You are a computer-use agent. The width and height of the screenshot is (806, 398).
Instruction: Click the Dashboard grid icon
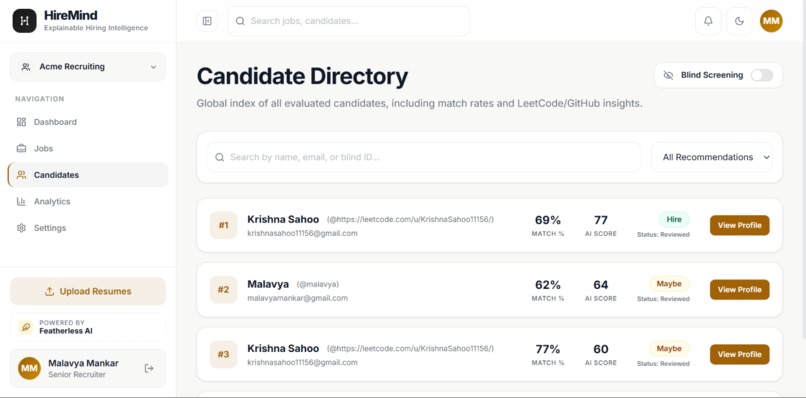point(21,122)
